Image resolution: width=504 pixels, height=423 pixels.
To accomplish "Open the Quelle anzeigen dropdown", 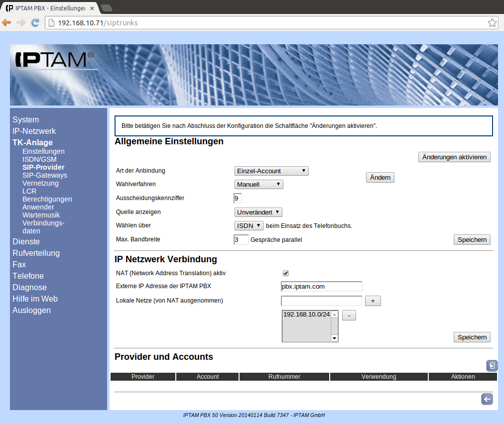I will click(x=258, y=212).
